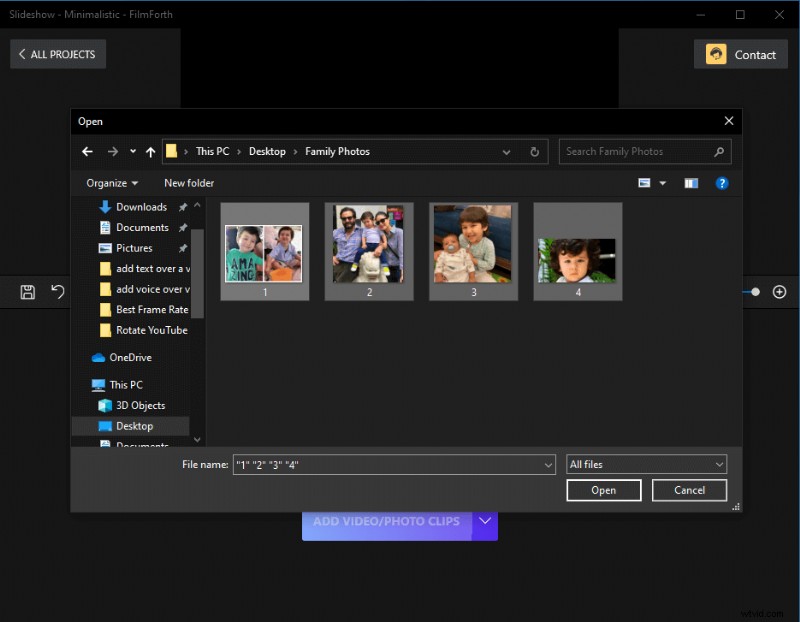
Task: Click the refresh icon in the address bar
Action: [535, 151]
